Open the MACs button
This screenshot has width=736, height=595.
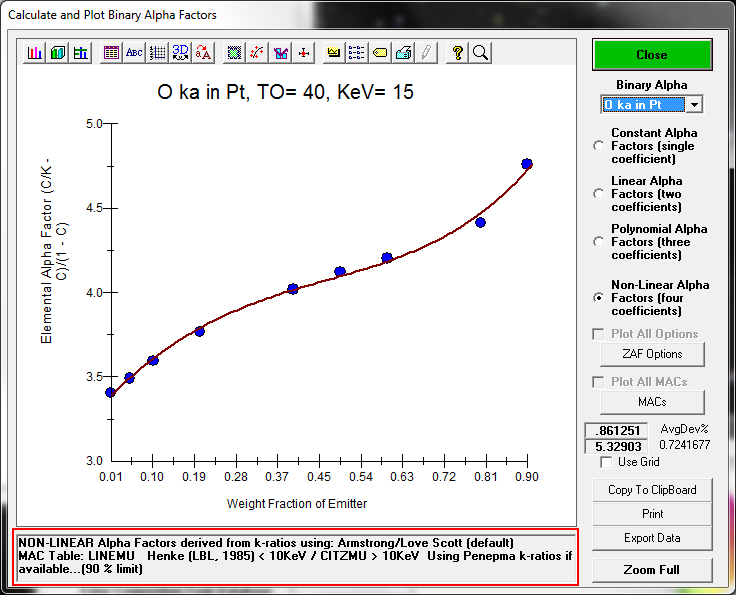pyautogui.click(x=652, y=402)
